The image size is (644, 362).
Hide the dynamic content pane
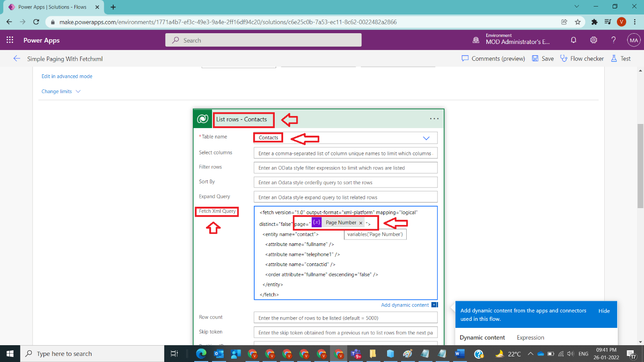[604, 311]
